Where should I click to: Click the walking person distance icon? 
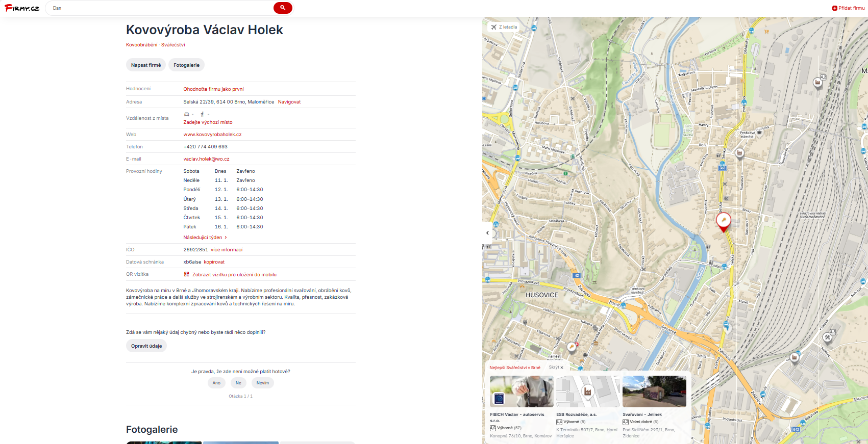pyautogui.click(x=203, y=114)
